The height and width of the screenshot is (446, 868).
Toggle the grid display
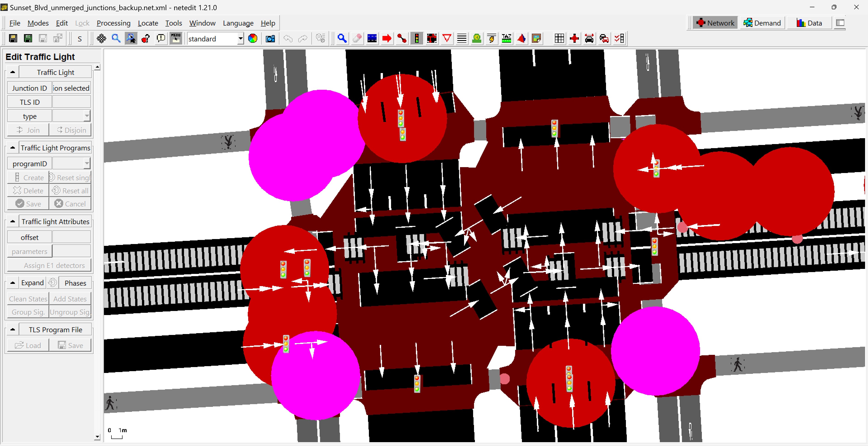pos(559,38)
